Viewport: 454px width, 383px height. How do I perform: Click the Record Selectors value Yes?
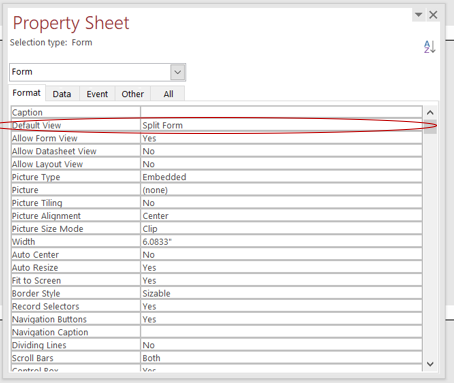tap(281, 306)
